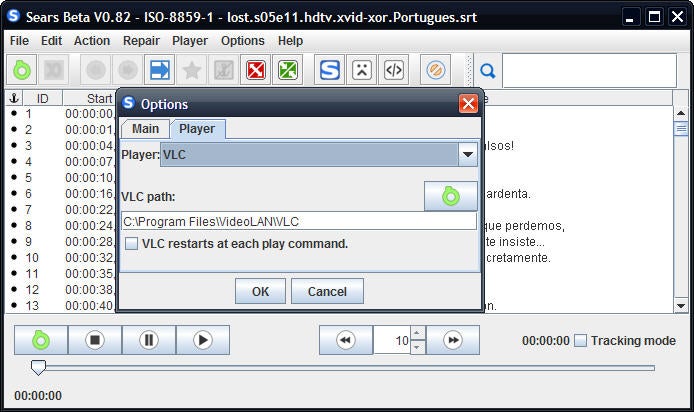694x412 pixels.
Task: Open the Player menu
Action: coord(190,41)
